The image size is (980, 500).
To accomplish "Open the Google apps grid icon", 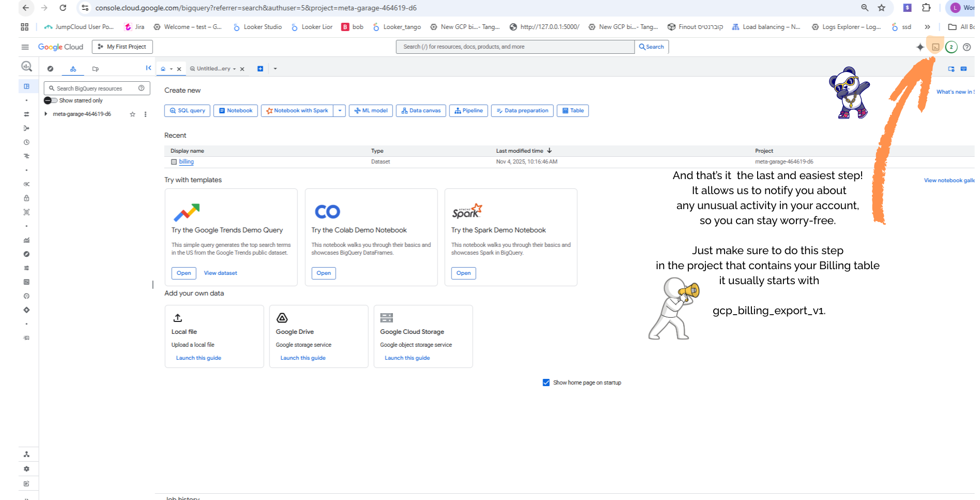I will (24, 26).
